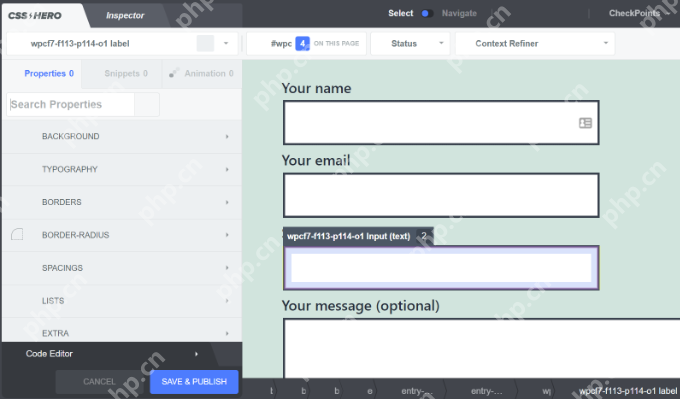Click the CSS Hero logo
Viewport: 680px width, 399px height.
pos(35,16)
